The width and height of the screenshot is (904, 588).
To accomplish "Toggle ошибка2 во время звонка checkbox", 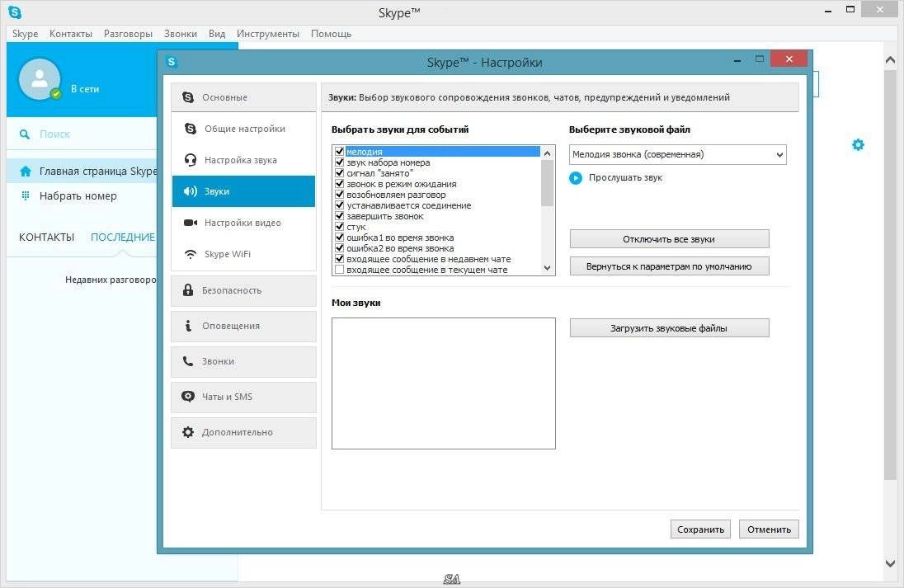I will [x=340, y=248].
